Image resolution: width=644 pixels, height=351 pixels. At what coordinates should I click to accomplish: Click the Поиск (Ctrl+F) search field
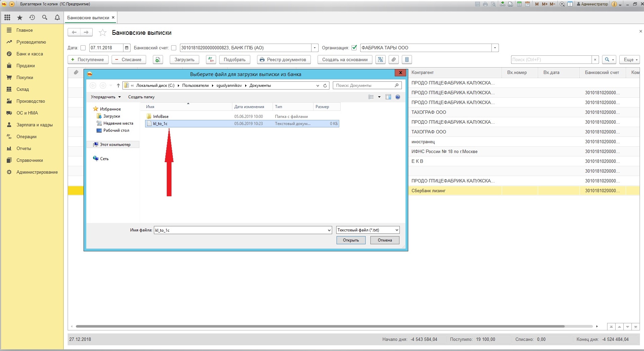point(551,60)
